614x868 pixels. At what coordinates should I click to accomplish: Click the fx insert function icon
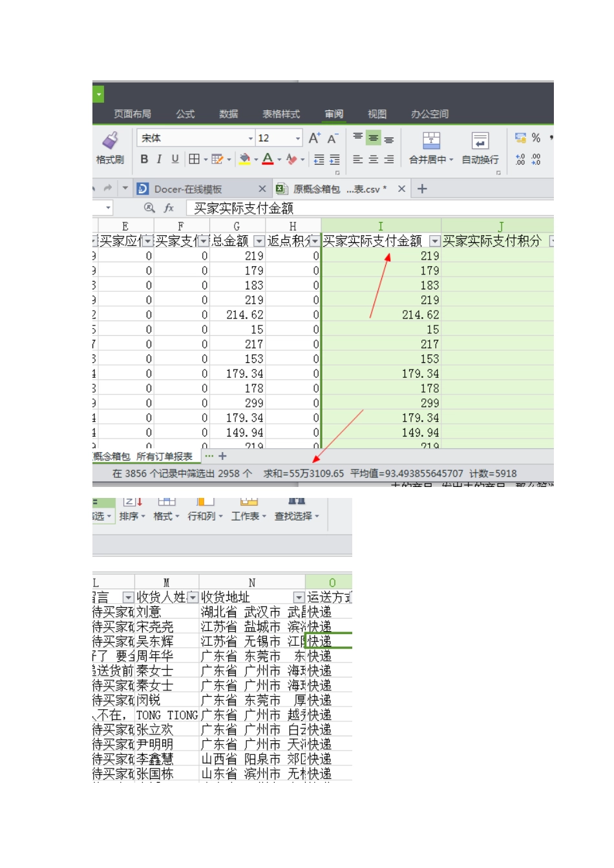(x=169, y=207)
